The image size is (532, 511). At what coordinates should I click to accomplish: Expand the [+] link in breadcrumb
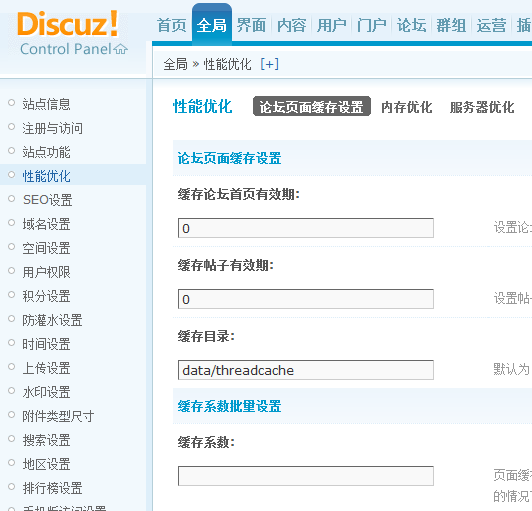[x=270, y=64]
